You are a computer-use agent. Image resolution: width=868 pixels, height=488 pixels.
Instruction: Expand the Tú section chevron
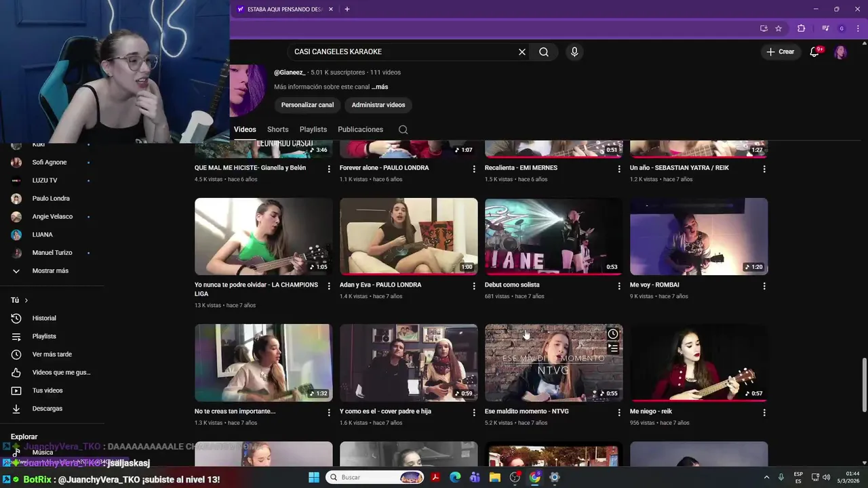pos(26,300)
